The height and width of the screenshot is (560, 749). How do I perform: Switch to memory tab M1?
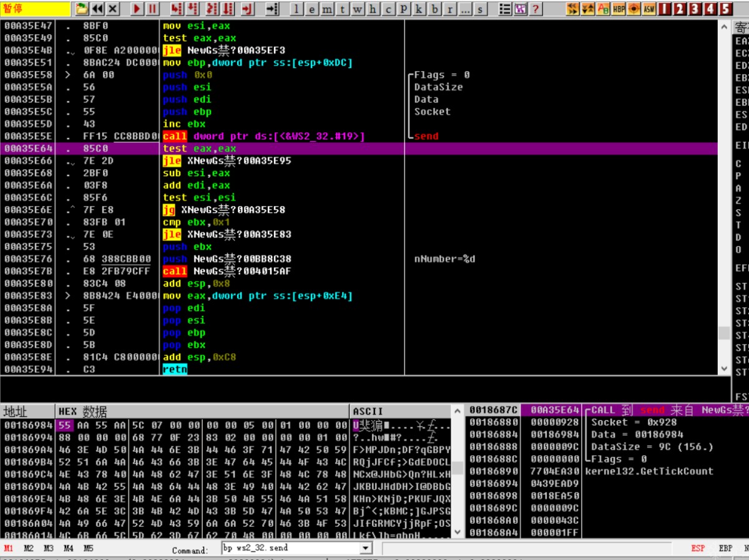point(9,549)
